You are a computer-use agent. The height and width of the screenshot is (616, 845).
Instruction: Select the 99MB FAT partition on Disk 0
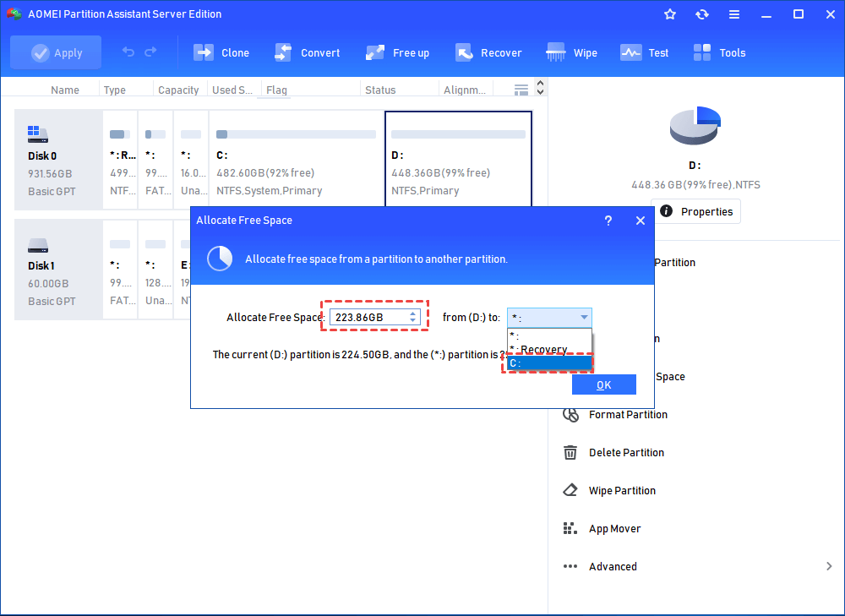pyautogui.click(x=155, y=160)
